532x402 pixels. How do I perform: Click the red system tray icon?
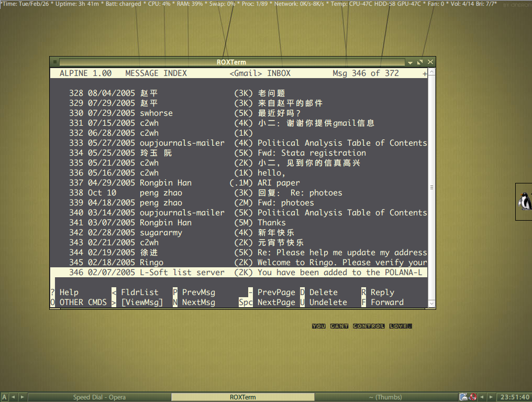pos(473,397)
